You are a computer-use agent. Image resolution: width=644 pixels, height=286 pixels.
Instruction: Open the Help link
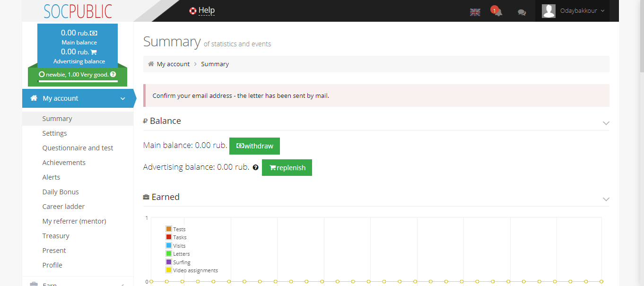(207, 10)
